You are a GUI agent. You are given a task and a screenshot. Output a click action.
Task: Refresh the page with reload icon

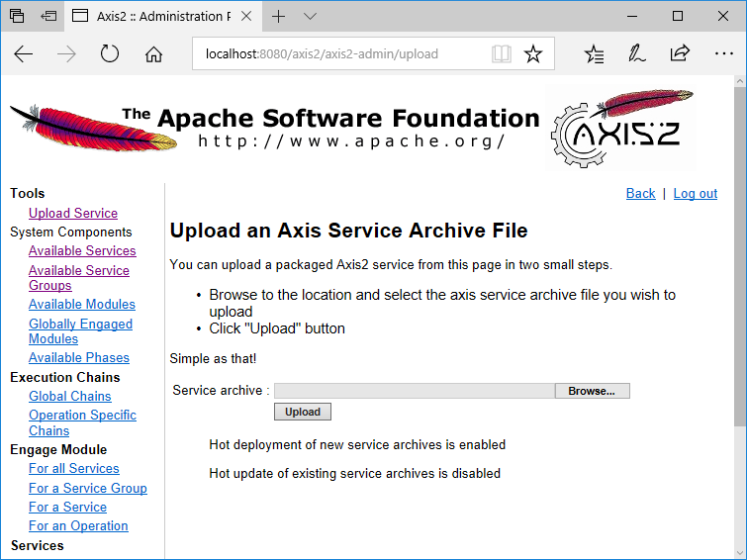pos(110,53)
